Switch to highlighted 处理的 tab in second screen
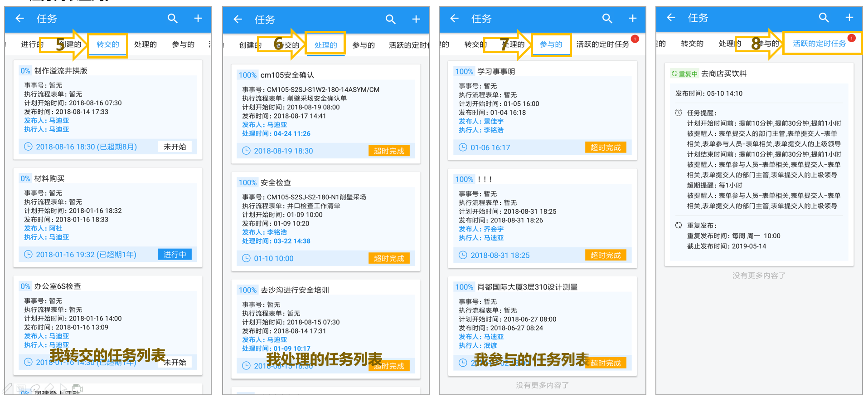 tap(326, 45)
